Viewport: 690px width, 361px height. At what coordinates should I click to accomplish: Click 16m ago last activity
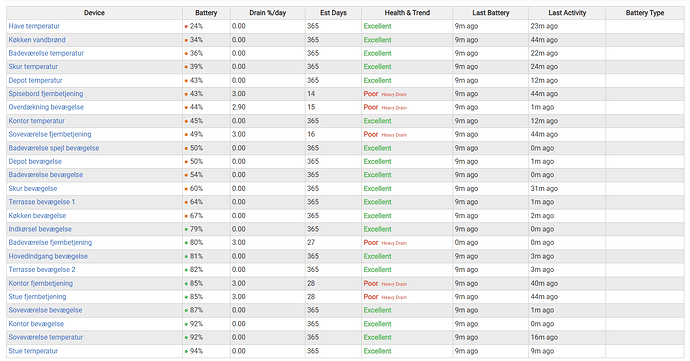tap(544, 337)
